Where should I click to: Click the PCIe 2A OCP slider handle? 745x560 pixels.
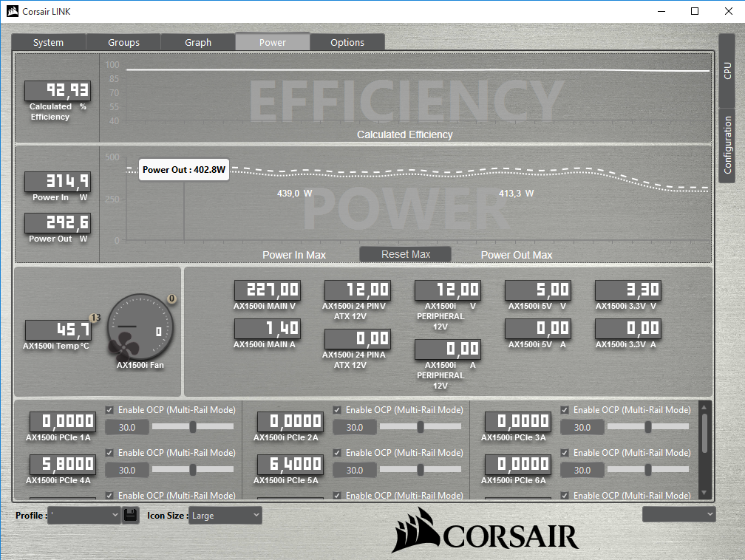pos(421,426)
